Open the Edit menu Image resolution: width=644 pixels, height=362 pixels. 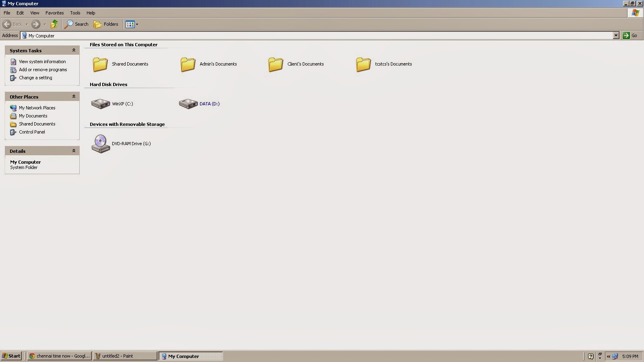tap(20, 13)
